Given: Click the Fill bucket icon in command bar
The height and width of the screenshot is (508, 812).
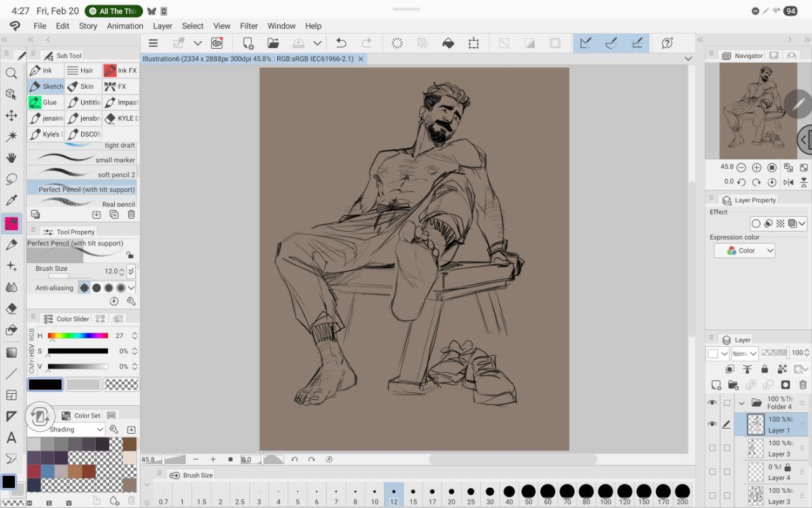Looking at the screenshot, I should click(448, 43).
